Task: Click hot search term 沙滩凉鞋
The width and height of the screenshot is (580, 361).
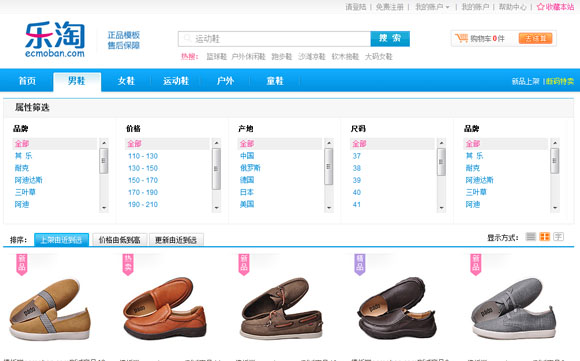Action: (311, 57)
